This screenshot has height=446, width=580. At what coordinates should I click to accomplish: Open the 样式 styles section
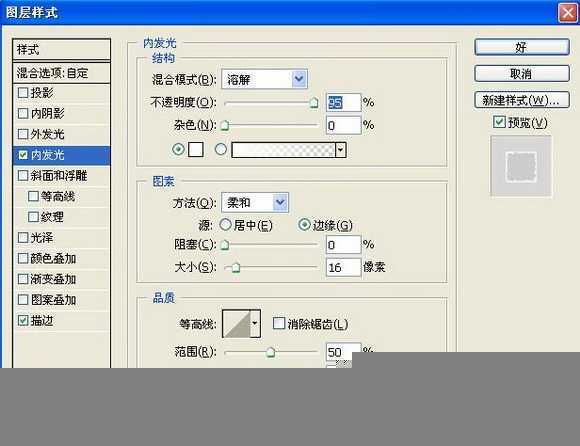point(61,50)
